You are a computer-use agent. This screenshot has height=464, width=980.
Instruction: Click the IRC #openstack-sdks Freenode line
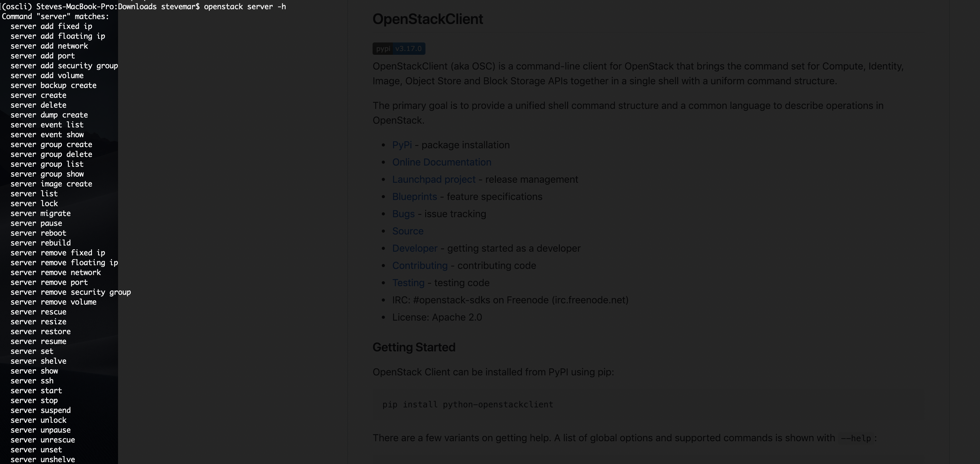pos(510,300)
